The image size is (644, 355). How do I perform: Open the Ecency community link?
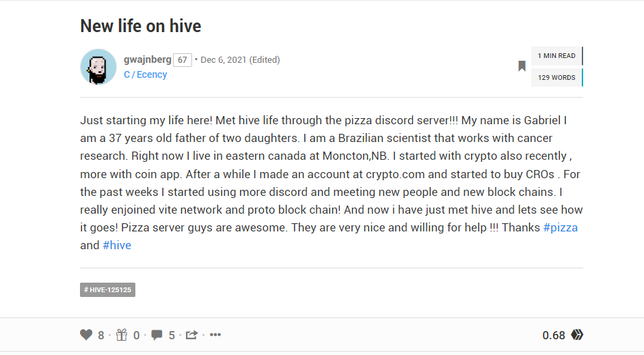click(x=146, y=74)
